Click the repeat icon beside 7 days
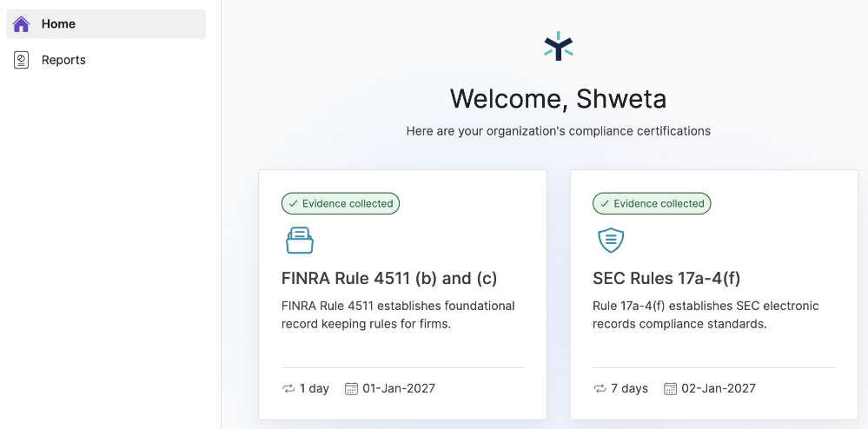Image resolution: width=868 pixels, height=429 pixels. [x=600, y=388]
